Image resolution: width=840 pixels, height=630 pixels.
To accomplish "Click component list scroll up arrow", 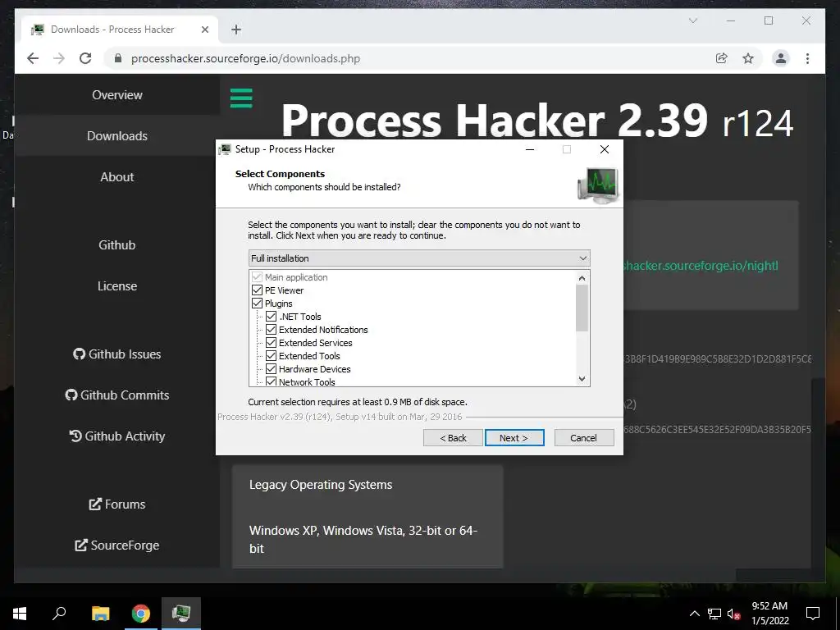I will click(582, 278).
